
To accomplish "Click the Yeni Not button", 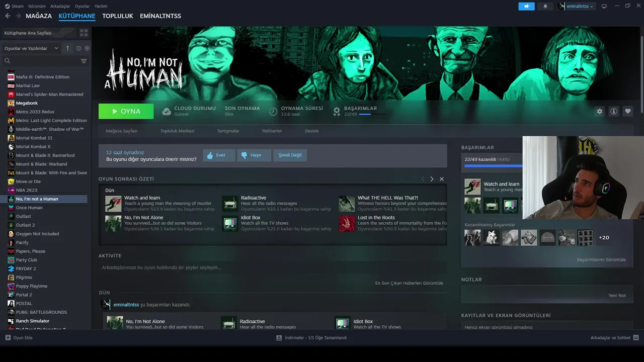I will [617, 296].
